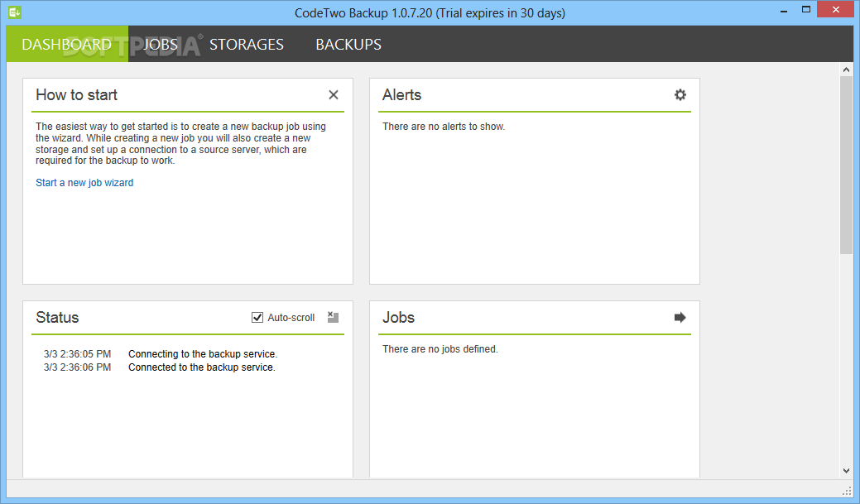Clear the Status log with the eraser icon
Screen dimensions: 860x504
tap(333, 317)
